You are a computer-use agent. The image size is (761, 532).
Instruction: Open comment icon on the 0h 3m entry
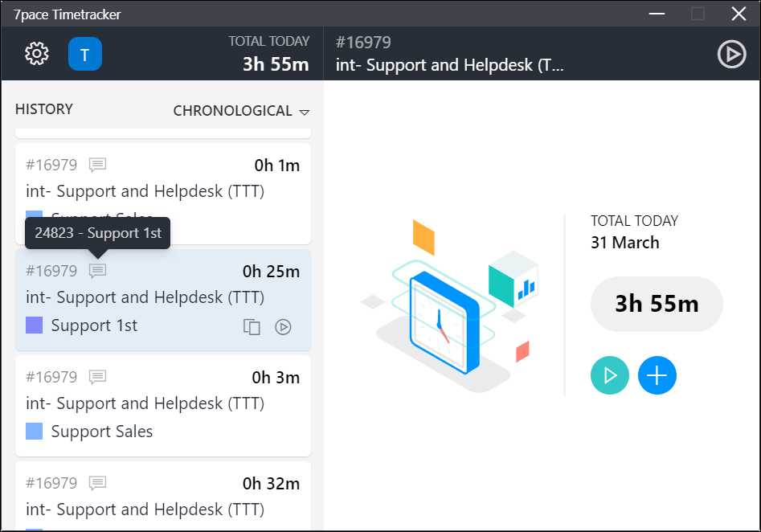point(97,377)
